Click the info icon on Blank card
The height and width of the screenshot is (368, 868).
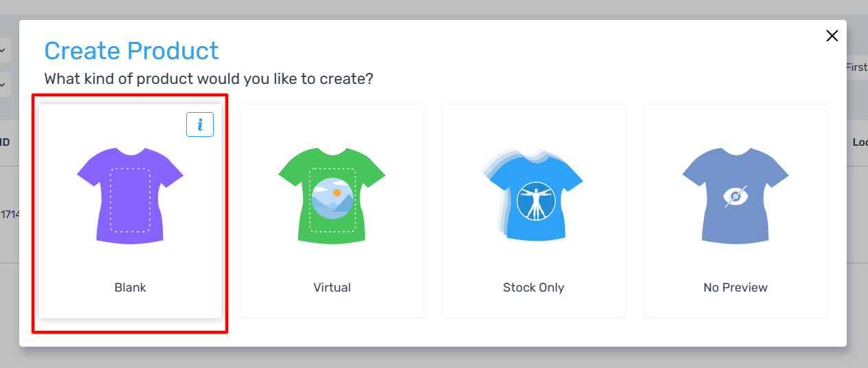pos(200,125)
